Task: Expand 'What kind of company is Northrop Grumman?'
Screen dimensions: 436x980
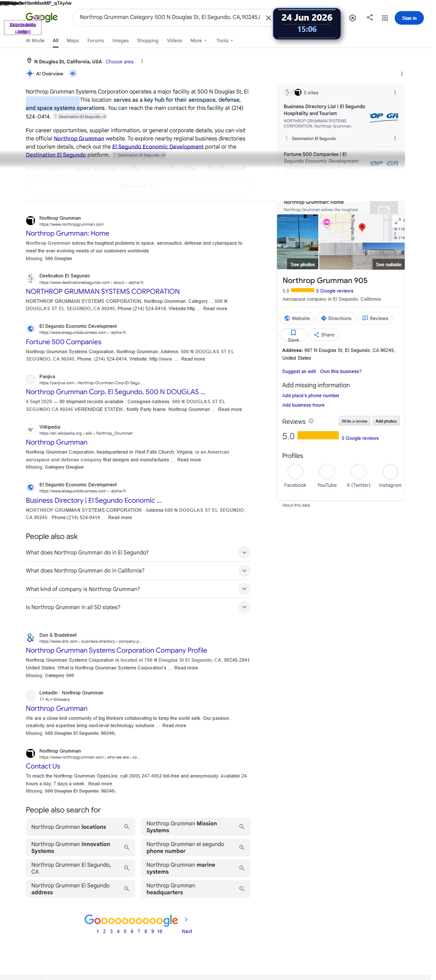Action: click(x=138, y=589)
